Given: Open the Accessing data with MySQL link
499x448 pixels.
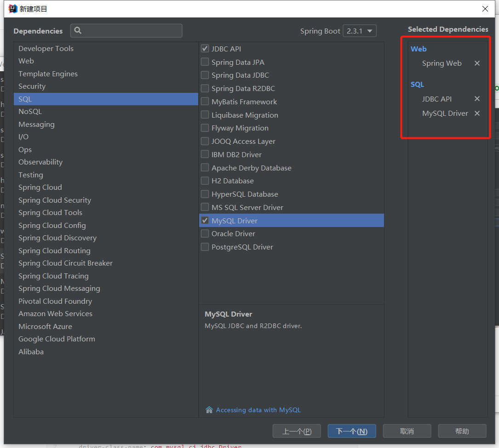Looking at the screenshot, I should point(258,410).
